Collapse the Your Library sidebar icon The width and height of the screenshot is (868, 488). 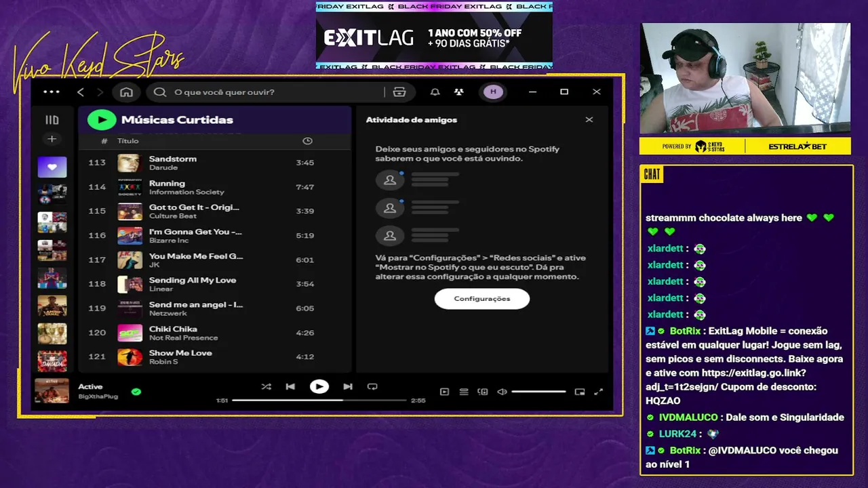pyautogui.click(x=52, y=120)
